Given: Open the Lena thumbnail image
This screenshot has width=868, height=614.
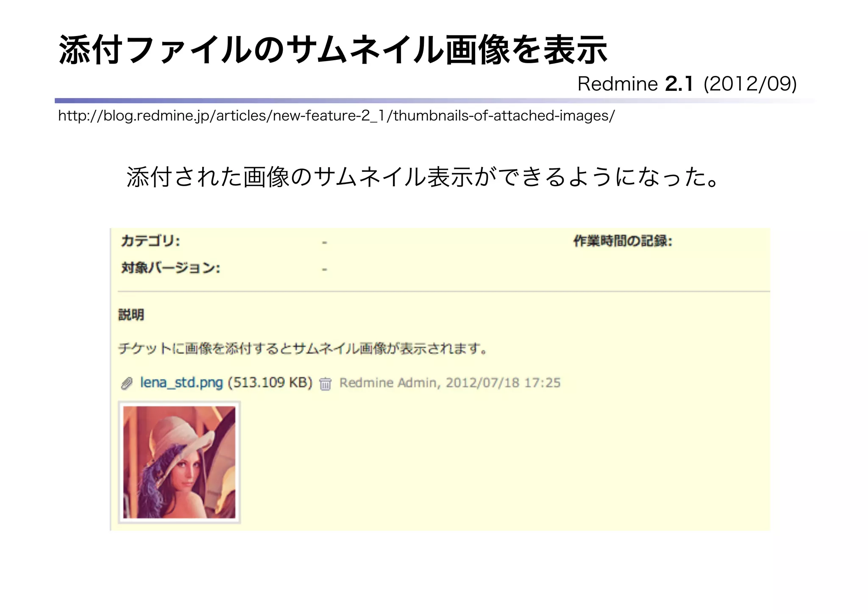Looking at the screenshot, I should coord(179,462).
